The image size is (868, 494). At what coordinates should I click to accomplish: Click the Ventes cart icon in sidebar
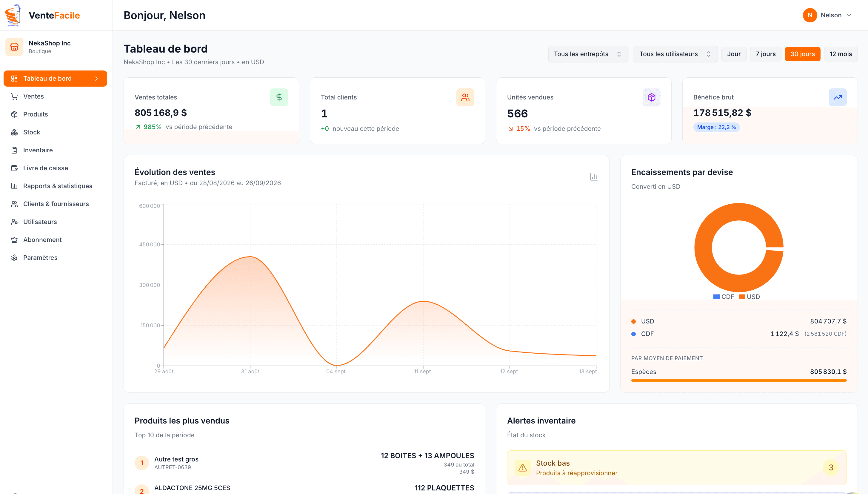click(x=14, y=96)
